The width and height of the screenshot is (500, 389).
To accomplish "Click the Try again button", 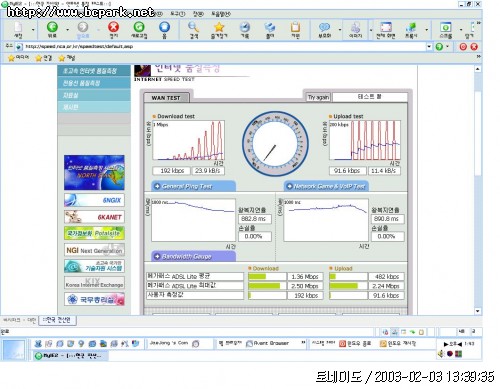I will pos(318,97).
